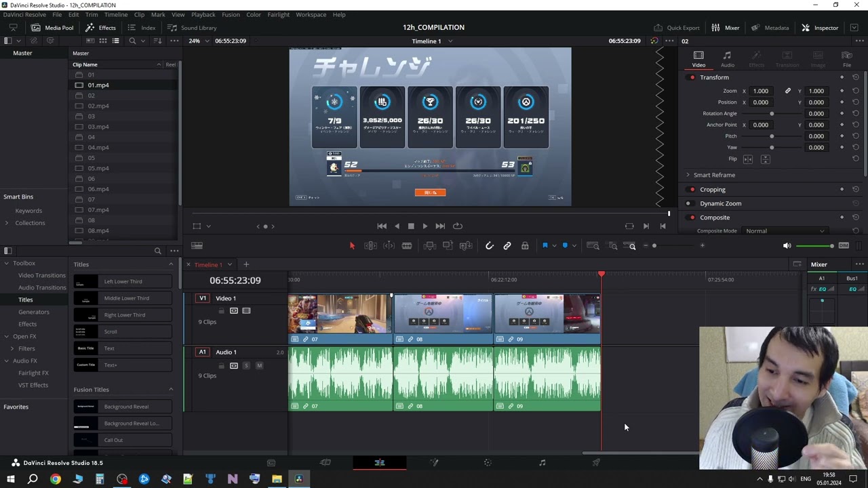Toggle the Inspector panel button
Viewport: 868px width, 488px height.
pyautogui.click(x=820, y=28)
